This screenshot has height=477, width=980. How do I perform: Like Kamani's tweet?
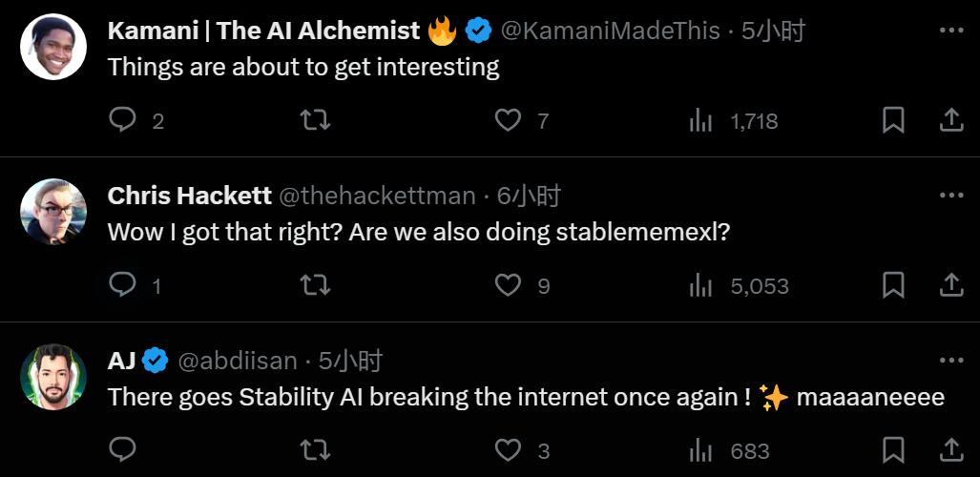508,120
